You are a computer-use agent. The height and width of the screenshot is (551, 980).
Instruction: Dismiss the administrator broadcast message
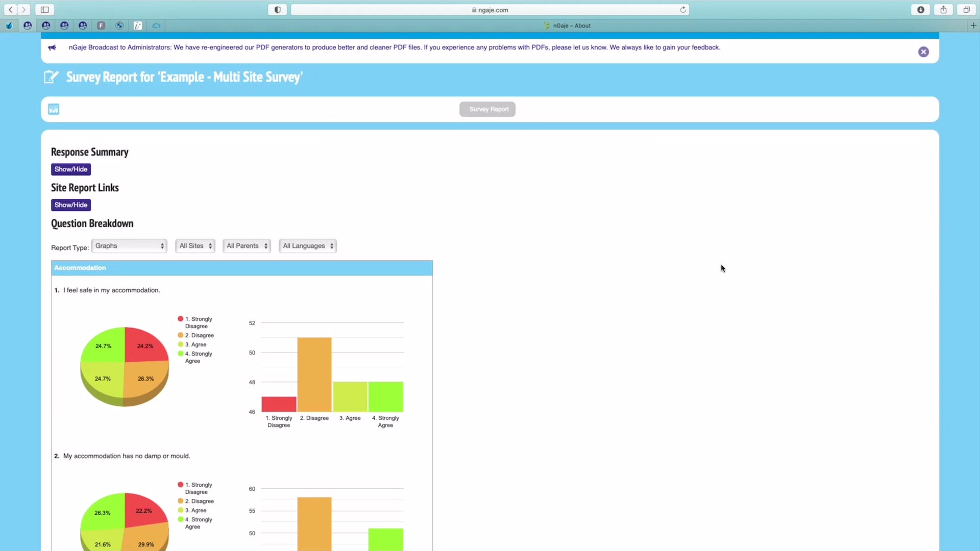(x=923, y=52)
